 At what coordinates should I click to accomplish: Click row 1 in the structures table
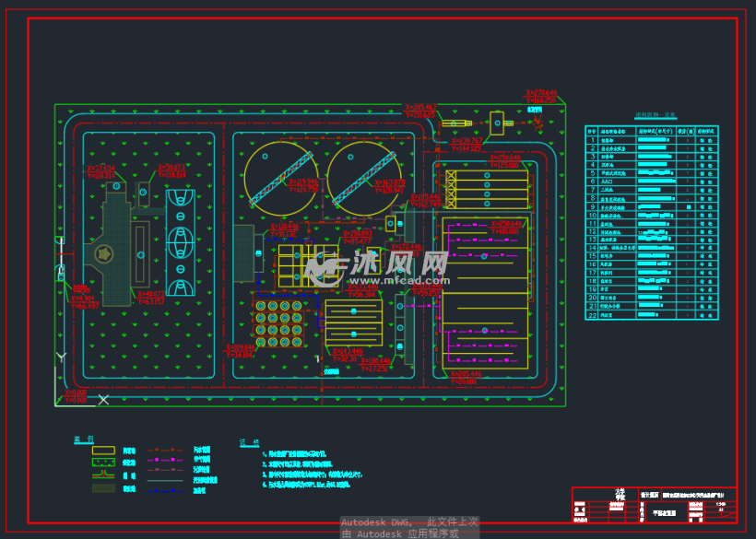tap(651, 141)
